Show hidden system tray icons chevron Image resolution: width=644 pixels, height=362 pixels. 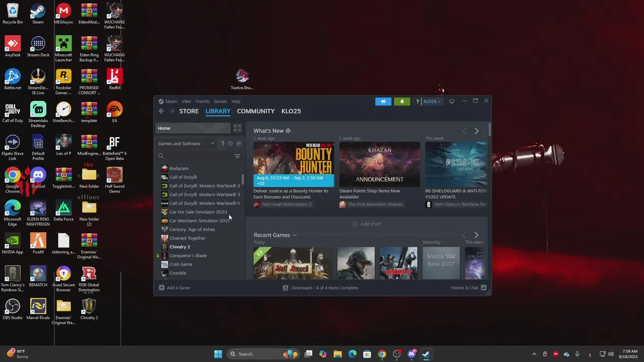pyautogui.click(x=534, y=354)
